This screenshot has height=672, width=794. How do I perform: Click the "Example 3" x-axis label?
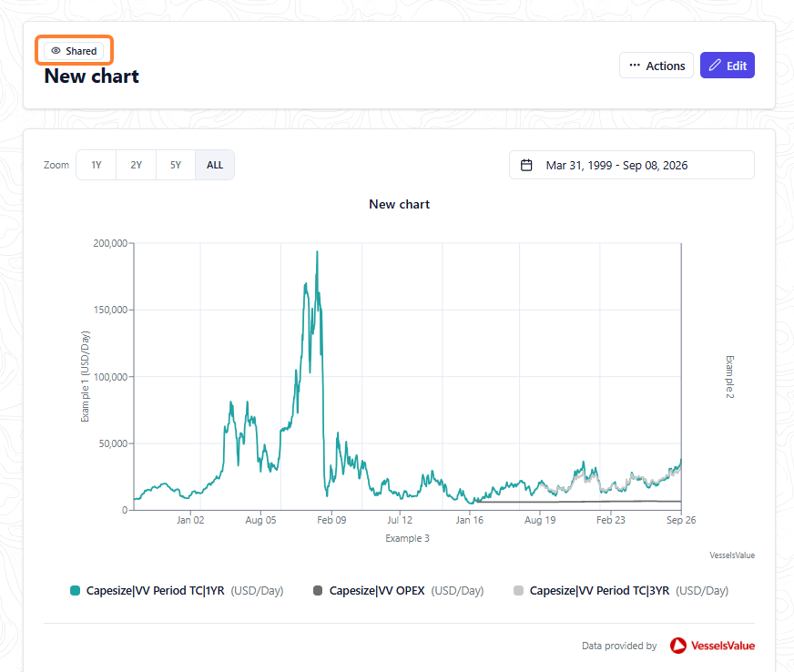click(x=408, y=538)
